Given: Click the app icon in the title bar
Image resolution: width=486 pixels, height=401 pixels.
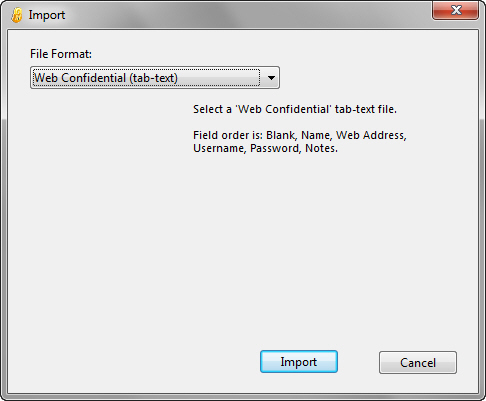Looking at the screenshot, I should tap(16, 15).
